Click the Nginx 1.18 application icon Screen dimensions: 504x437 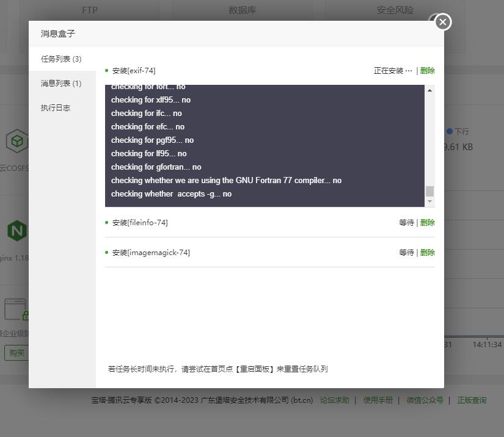click(x=16, y=231)
